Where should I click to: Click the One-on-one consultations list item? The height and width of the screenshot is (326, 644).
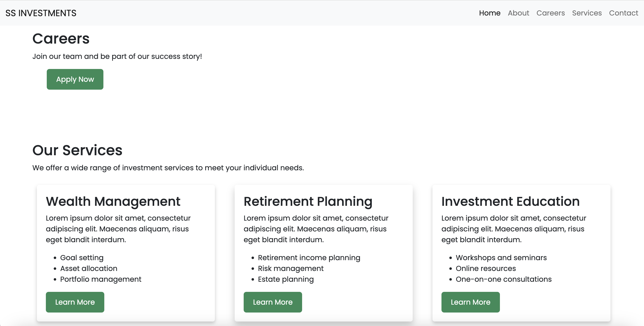pos(503,279)
